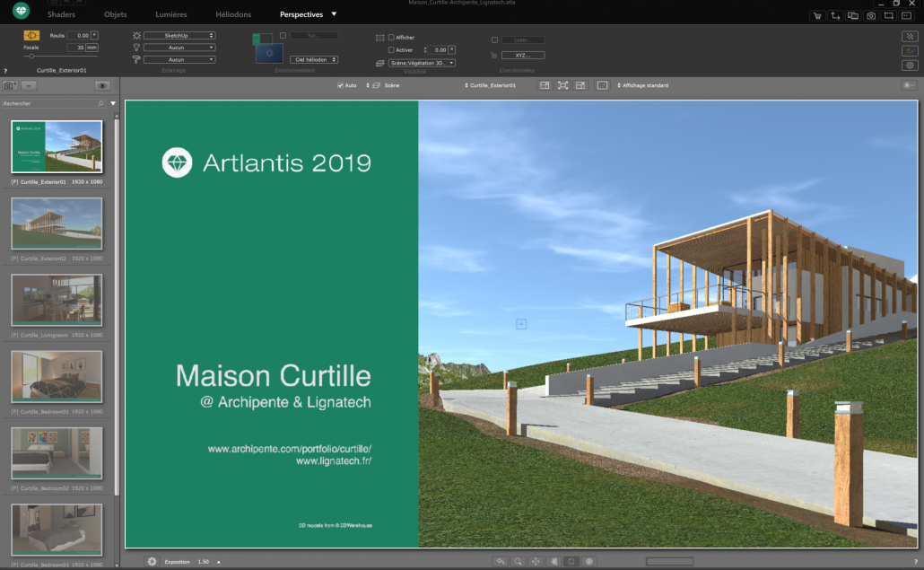This screenshot has width=924, height=570.
Task: Expand the Perspectives menu arrow
Action: (x=334, y=13)
